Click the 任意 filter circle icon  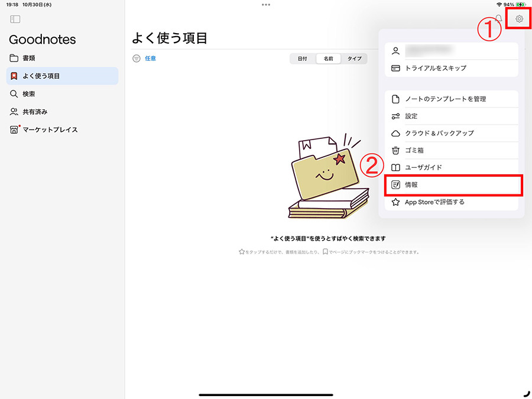tap(137, 59)
